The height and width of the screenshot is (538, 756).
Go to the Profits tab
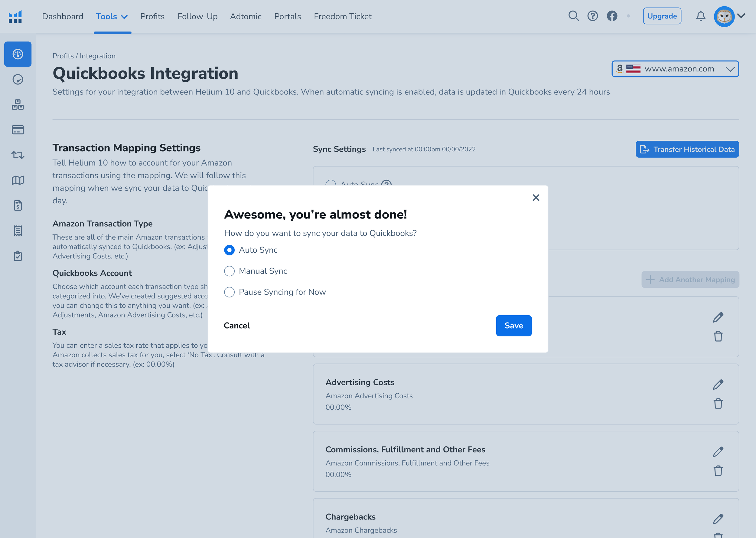point(152,17)
